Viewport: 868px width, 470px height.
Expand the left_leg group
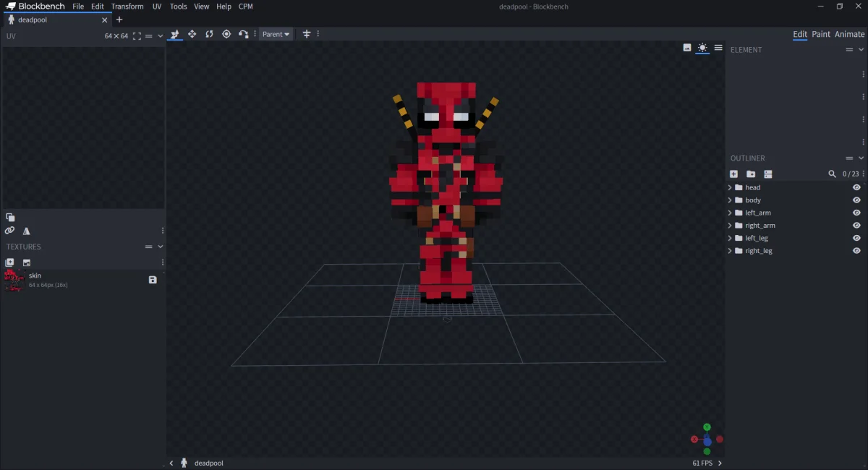pos(729,238)
